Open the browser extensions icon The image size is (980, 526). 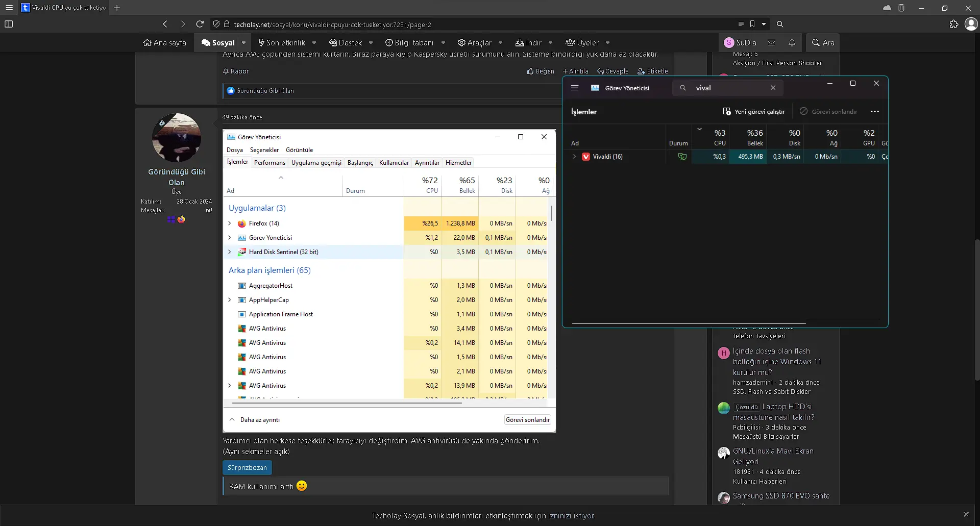[x=953, y=24]
